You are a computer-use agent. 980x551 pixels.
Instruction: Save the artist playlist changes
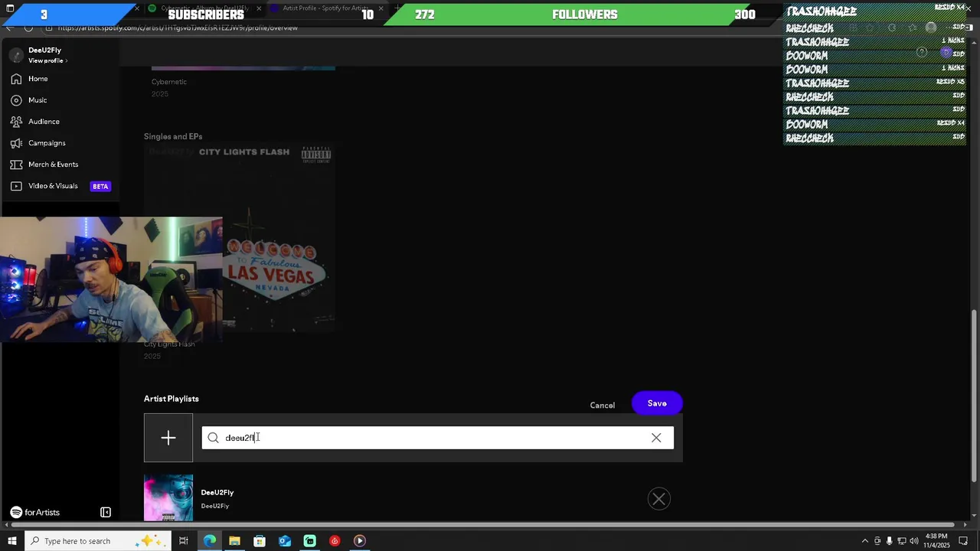pos(657,403)
